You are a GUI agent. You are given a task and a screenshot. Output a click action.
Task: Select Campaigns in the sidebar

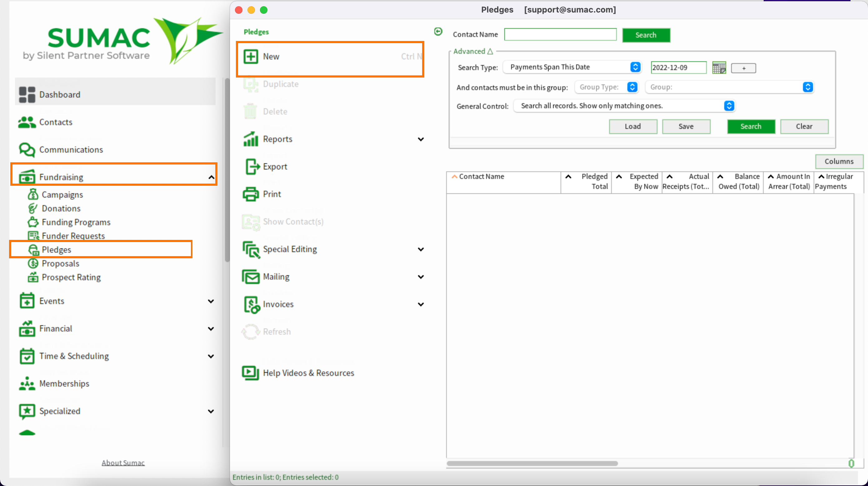pos(62,195)
